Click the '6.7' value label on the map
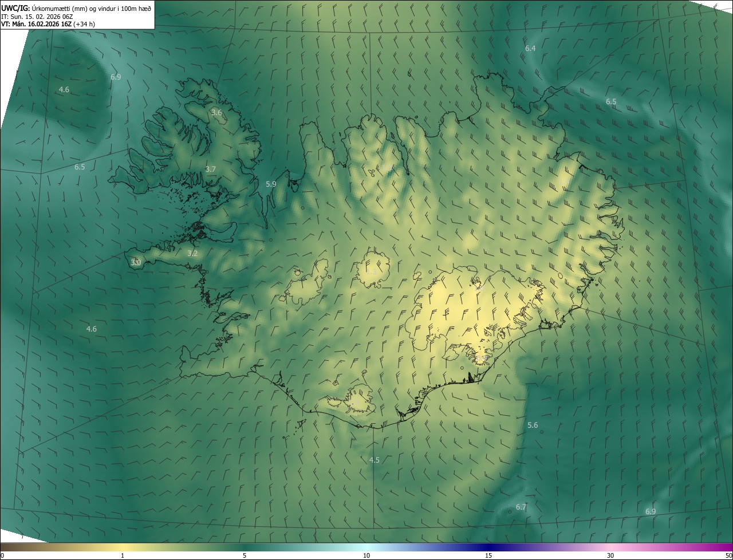 pyautogui.click(x=521, y=507)
